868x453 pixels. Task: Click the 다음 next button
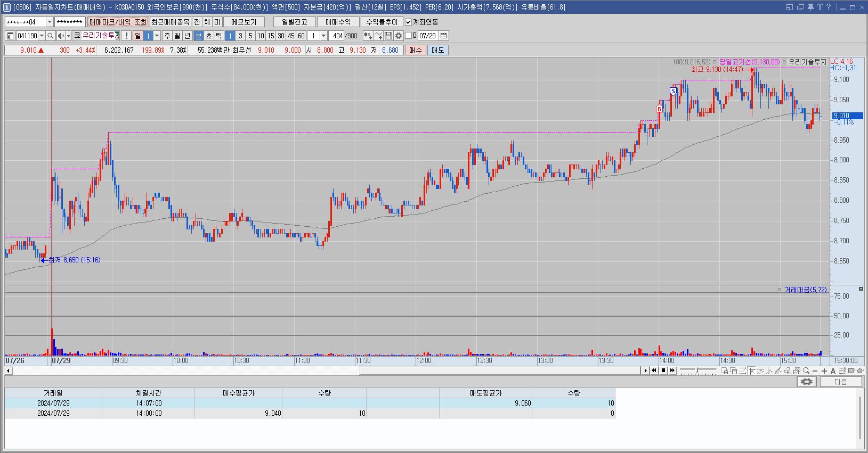840,382
